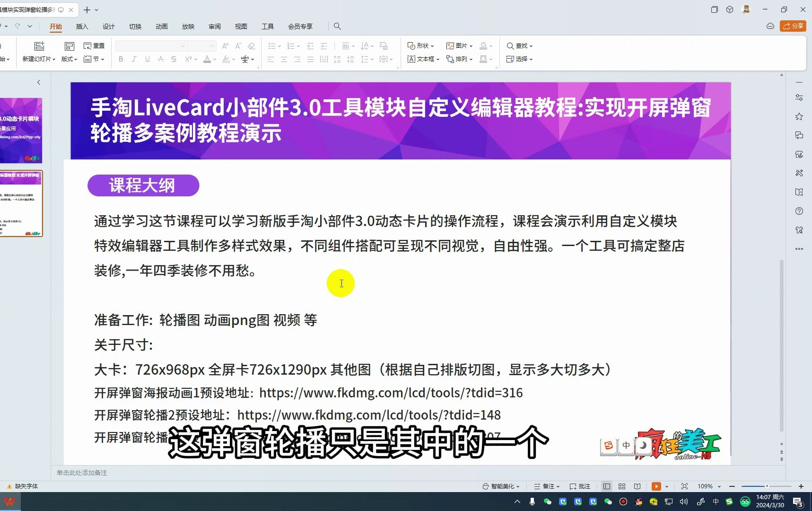Switch to the 插入 ribbon tab

pyautogui.click(x=82, y=26)
